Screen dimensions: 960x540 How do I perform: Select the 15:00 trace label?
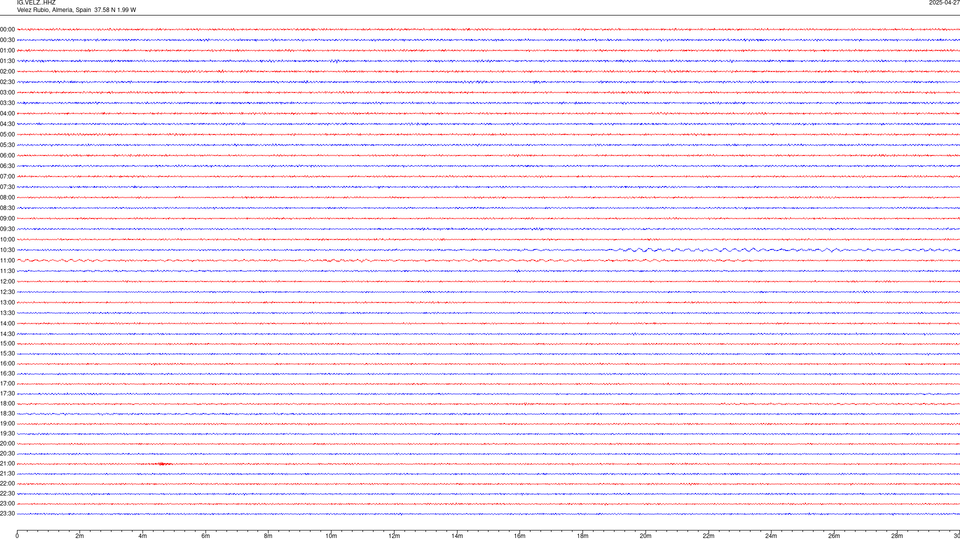point(7,343)
